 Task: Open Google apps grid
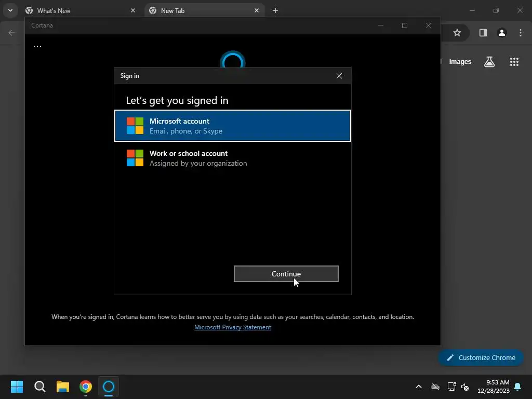(x=514, y=62)
